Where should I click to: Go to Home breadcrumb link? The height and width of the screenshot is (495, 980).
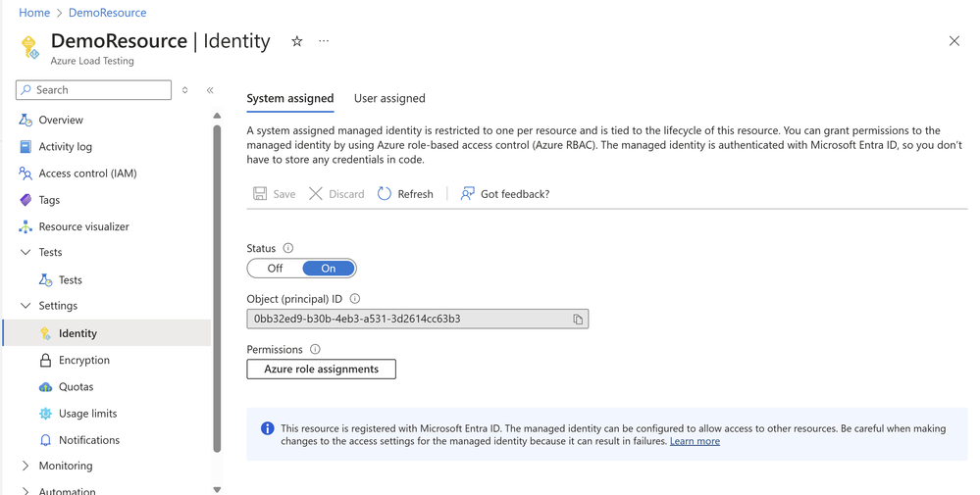(x=34, y=13)
